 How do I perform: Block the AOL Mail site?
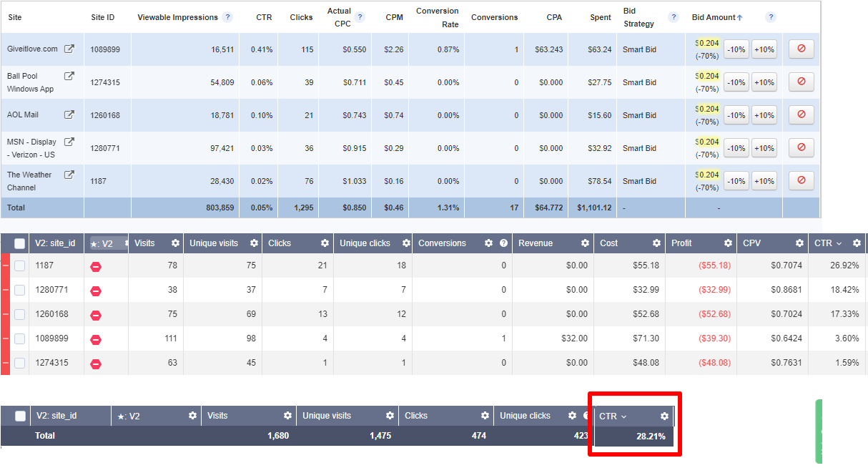tap(801, 114)
